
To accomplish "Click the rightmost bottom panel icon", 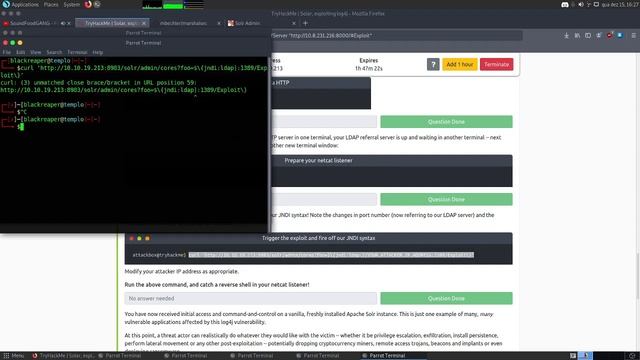I will point(632,356).
